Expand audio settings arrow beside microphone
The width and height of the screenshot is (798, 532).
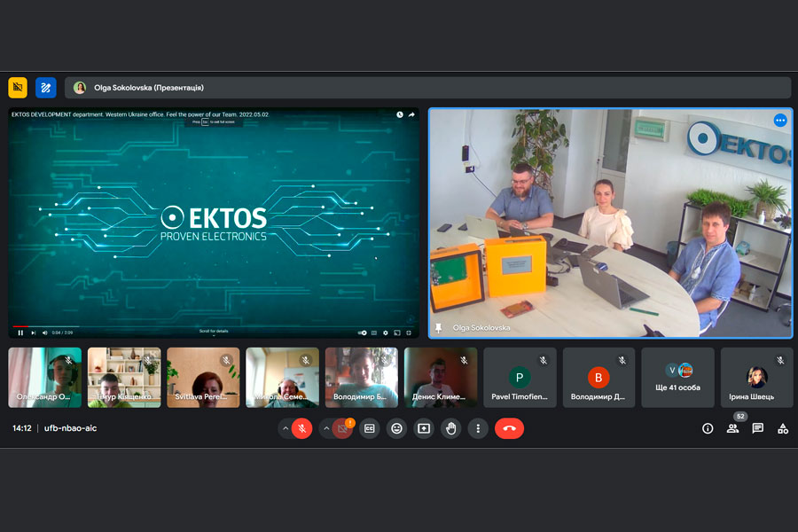coord(286,428)
